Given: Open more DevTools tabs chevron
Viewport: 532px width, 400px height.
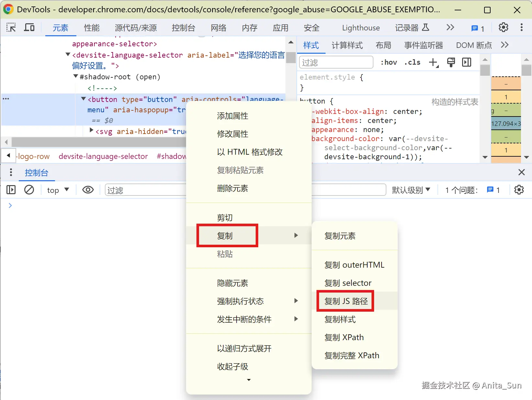Looking at the screenshot, I should click(x=450, y=28).
